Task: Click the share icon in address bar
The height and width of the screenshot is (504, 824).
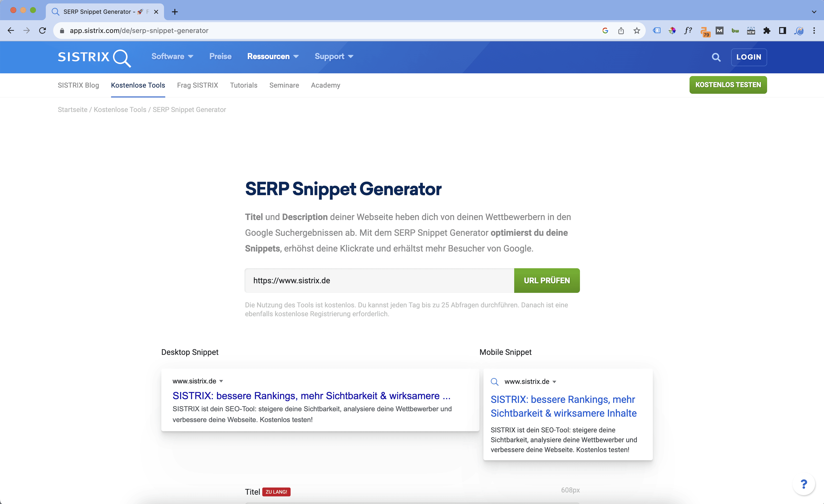Action: click(x=621, y=31)
